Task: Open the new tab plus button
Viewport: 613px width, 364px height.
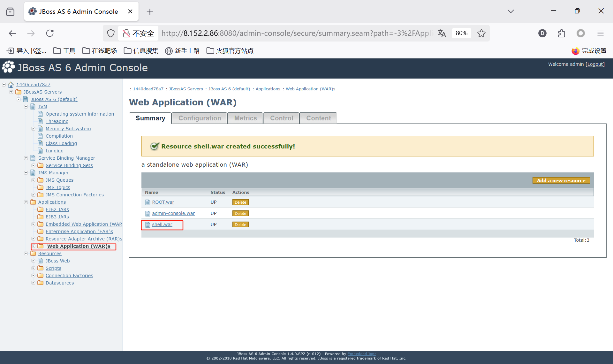Action: [150, 12]
